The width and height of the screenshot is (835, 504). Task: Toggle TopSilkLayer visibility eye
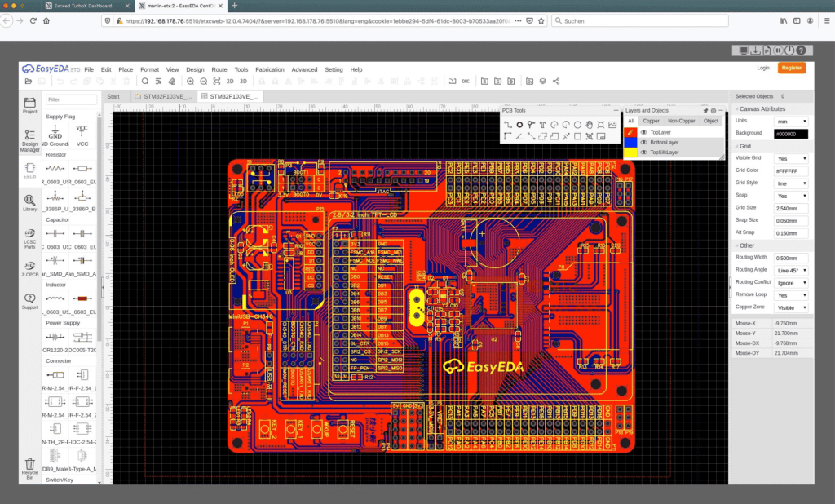pyautogui.click(x=643, y=153)
